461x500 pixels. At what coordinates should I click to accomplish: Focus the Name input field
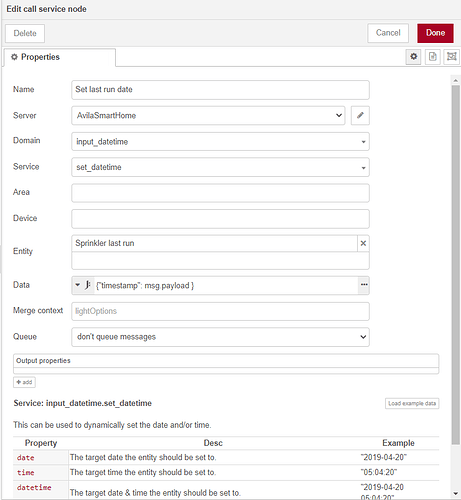(220, 90)
